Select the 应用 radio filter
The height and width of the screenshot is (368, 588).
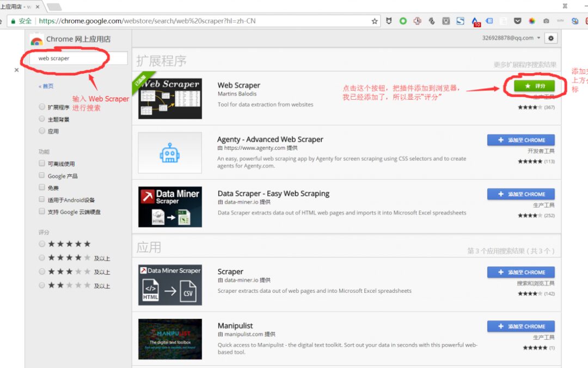42,131
